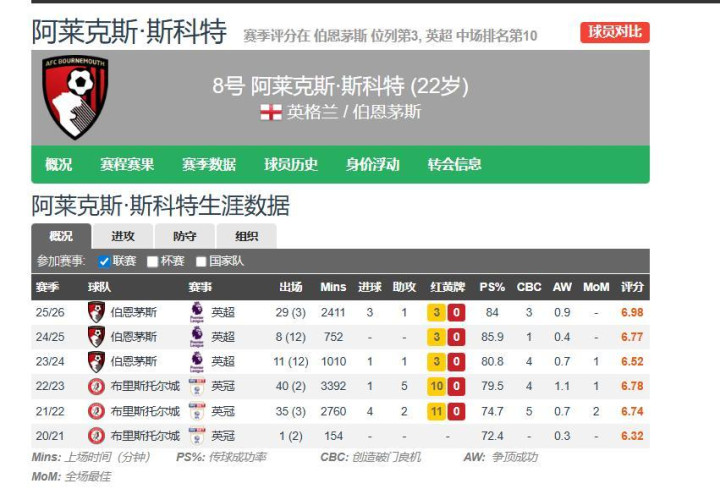Open the 转会信息 navigation item
720x500 pixels.
[x=455, y=164]
